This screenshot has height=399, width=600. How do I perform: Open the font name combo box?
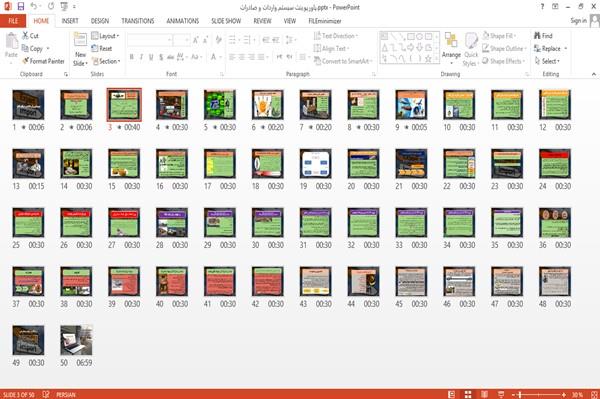[150, 40]
